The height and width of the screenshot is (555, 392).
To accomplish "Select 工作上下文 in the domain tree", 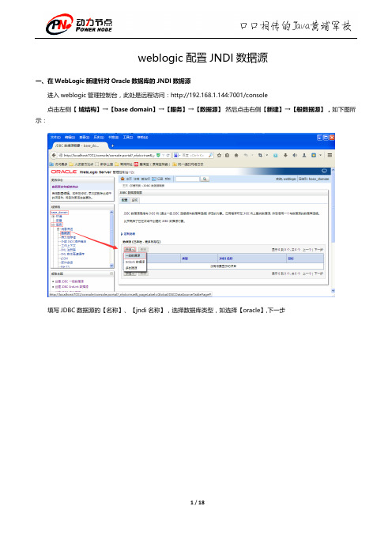I will click(68, 246).
